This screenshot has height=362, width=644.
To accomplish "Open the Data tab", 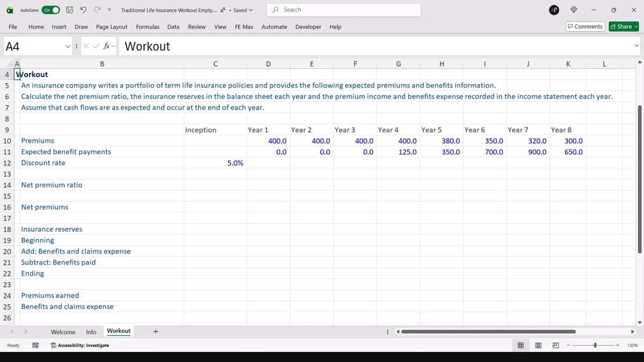I will coord(173,27).
